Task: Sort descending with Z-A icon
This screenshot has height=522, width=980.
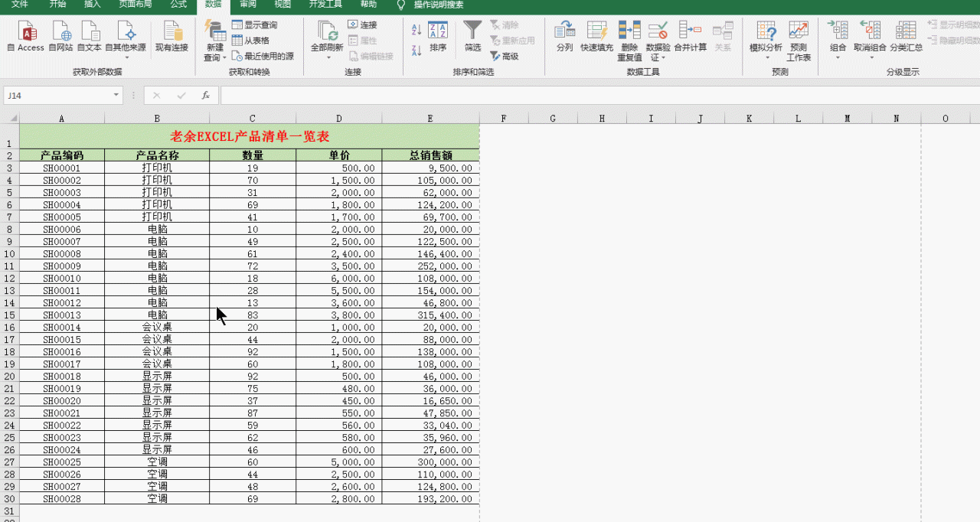Action: click(x=416, y=51)
